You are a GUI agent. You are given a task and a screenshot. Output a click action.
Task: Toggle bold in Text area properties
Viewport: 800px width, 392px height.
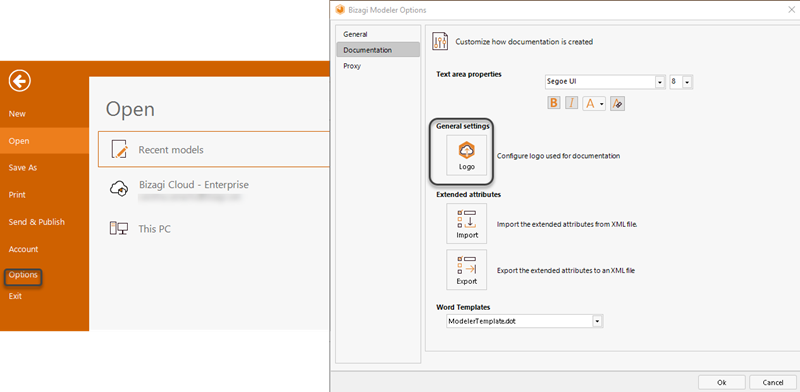click(x=554, y=103)
